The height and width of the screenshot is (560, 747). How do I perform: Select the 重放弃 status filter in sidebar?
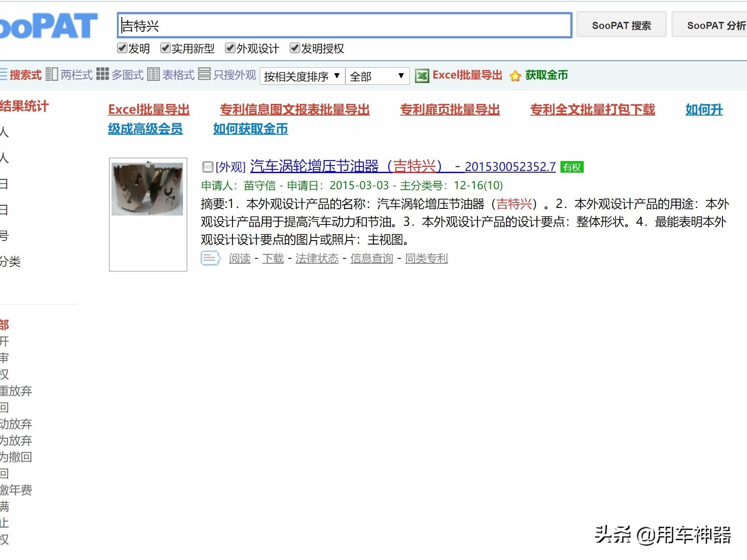pos(16,391)
